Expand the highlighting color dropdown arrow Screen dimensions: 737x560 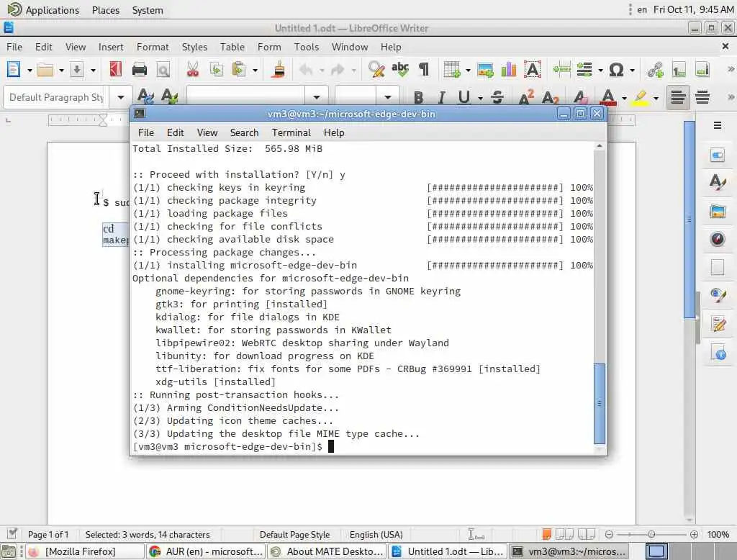pyautogui.click(x=656, y=98)
